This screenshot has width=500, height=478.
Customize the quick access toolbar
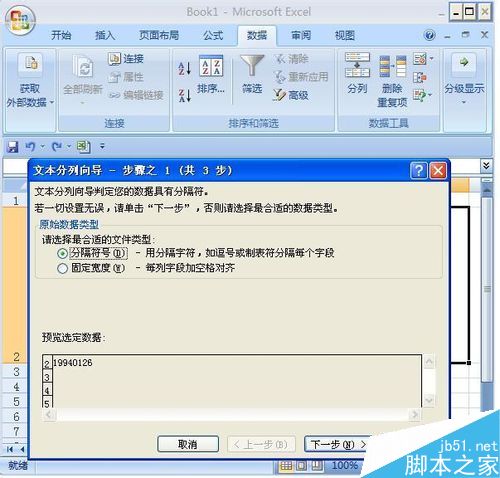coord(102,146)
